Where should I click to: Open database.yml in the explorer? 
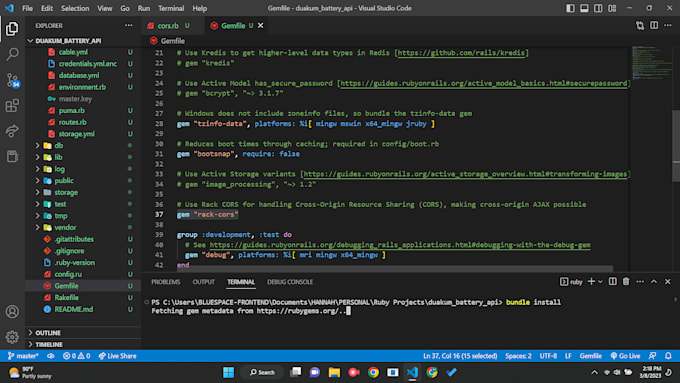coord(79,75)
